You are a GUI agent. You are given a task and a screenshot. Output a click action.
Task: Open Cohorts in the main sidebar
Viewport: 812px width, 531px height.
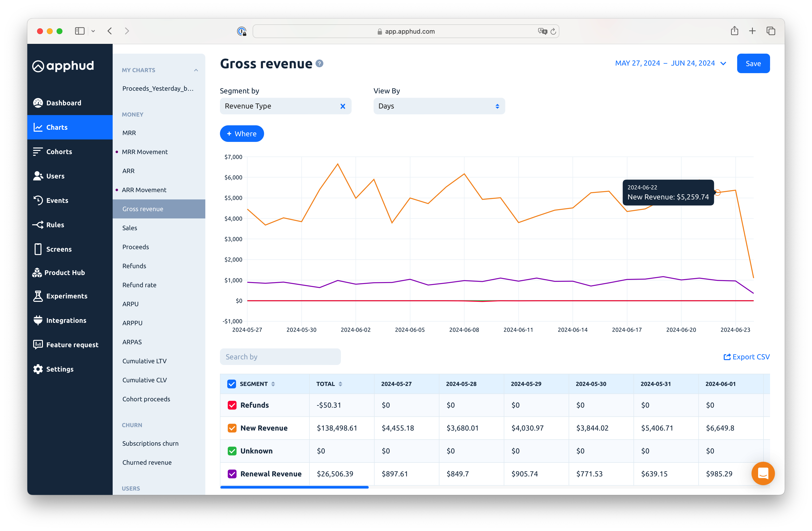(x=59, y=152)
